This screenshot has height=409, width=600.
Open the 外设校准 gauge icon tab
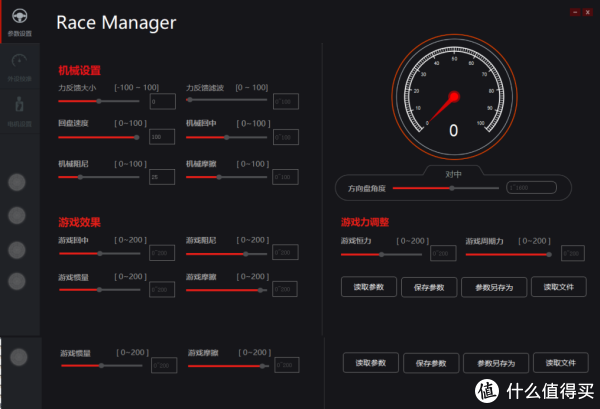tap(20, 67)
